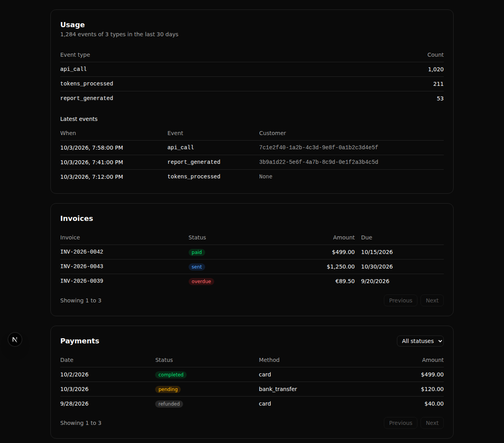Viewport: 504px width, 443px height.
Task: Select invoice INV-2026-0043
Action: tap(82, 267)
